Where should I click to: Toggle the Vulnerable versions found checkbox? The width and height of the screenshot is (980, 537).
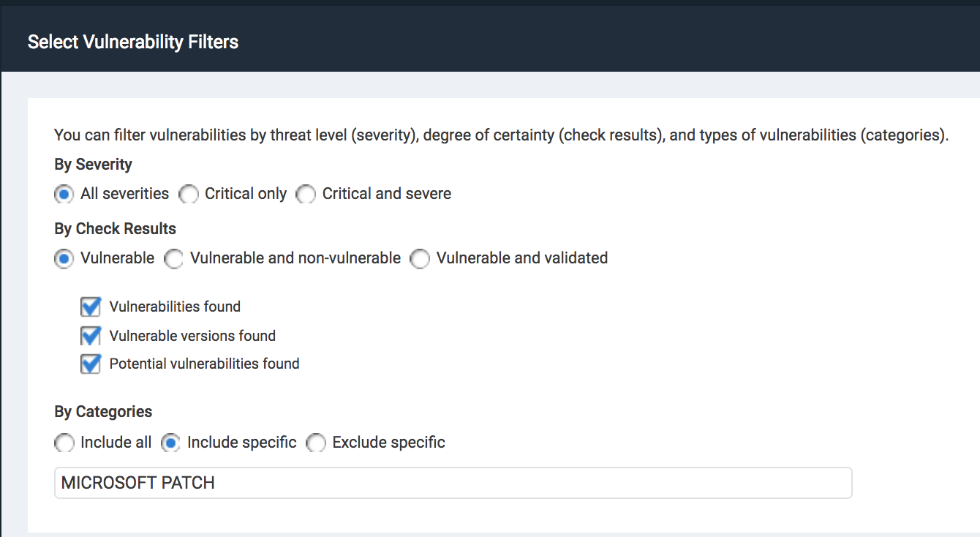coord(91,336)
